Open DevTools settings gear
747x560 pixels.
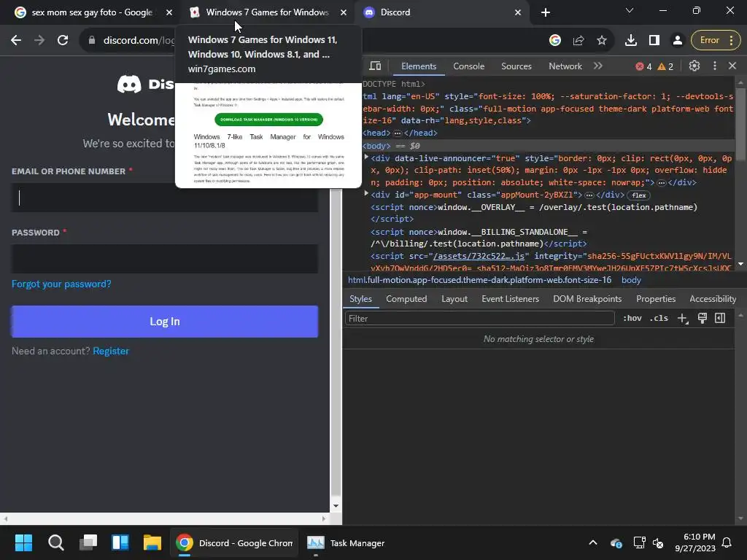694,66
